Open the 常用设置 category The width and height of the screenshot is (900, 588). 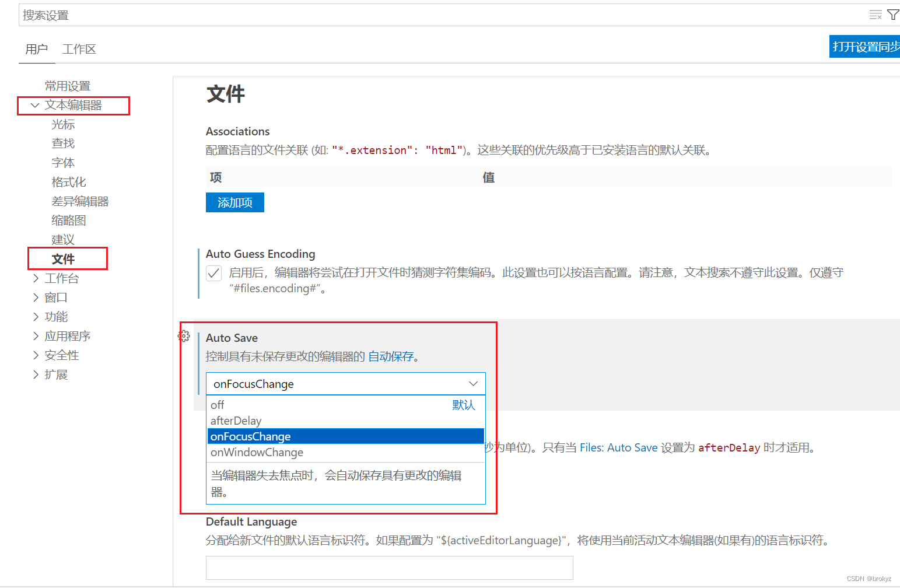click(x=68, y=86)
